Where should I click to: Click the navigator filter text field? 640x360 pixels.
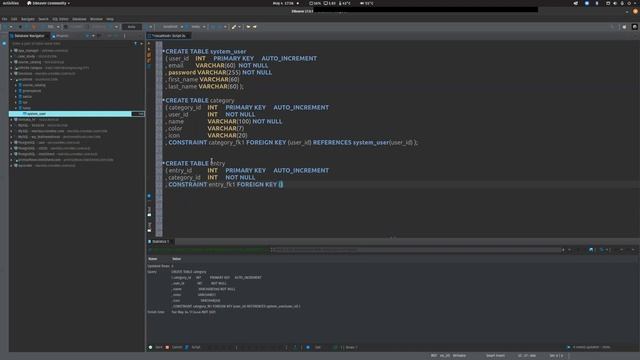click(71, 43)
